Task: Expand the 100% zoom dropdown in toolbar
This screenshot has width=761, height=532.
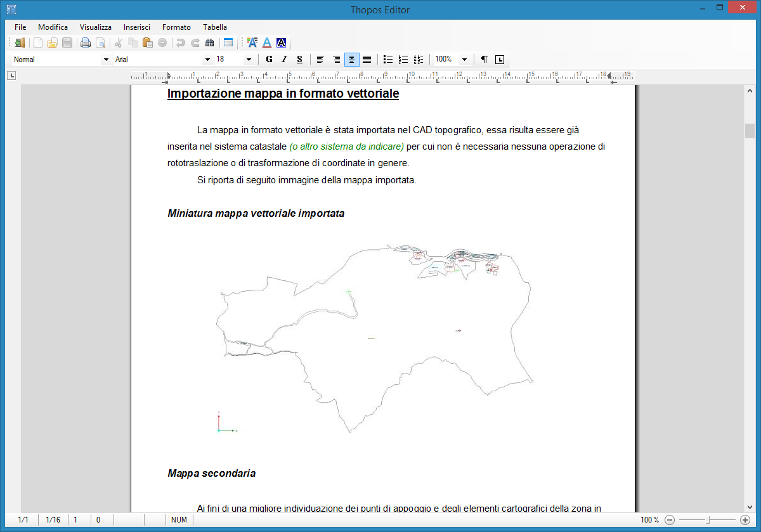Action: pyautogui.click(x=465, y=60)
